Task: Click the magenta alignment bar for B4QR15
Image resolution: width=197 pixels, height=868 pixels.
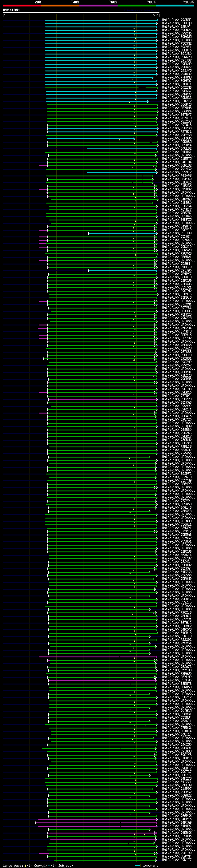Action: pyautogui.click(x=98, y=819)
